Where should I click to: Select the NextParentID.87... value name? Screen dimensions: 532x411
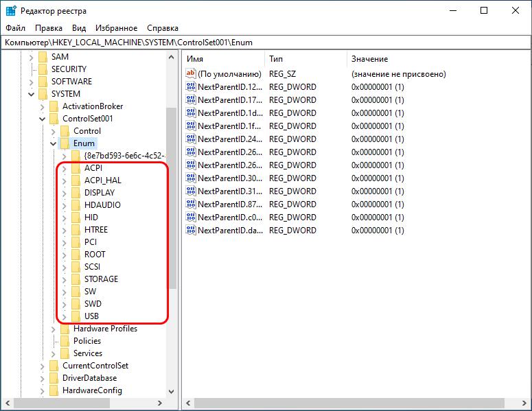click(230, 204)
